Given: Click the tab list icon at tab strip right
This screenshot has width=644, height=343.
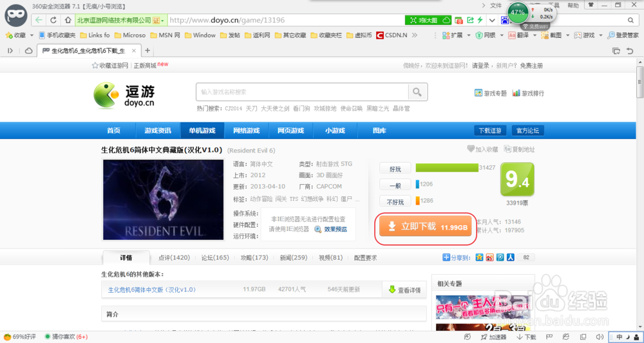Looking at the screenshot, I should [616, 51].
